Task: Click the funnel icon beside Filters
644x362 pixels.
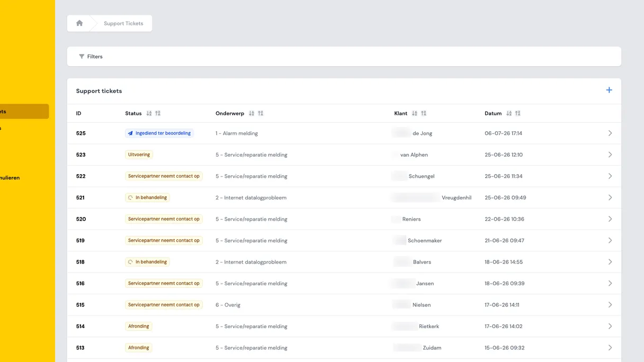Action: [x=82, y=57]
